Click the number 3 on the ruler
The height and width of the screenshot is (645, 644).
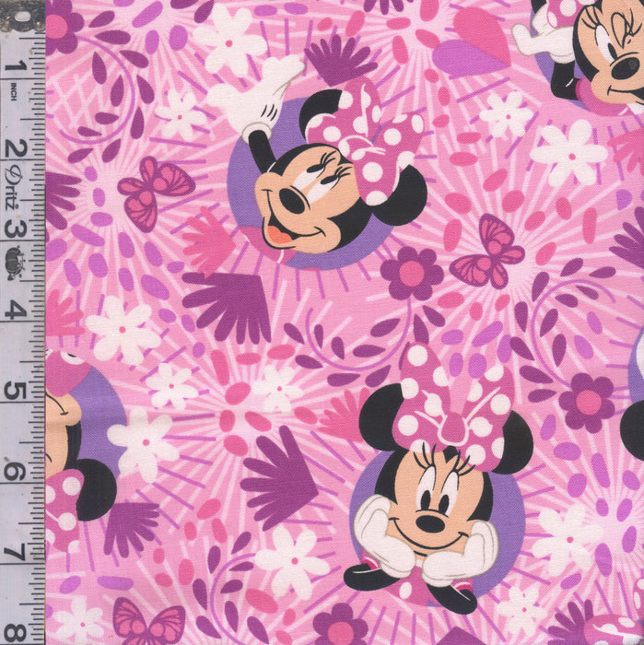click(16, 229)
